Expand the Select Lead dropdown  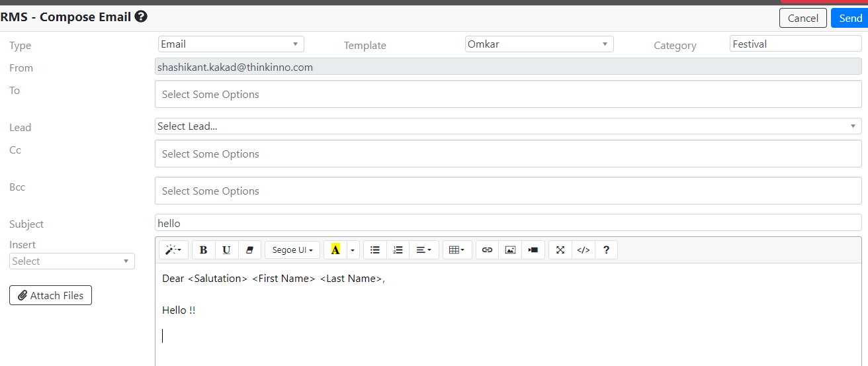pyautogui.click(x=508, y=126)
